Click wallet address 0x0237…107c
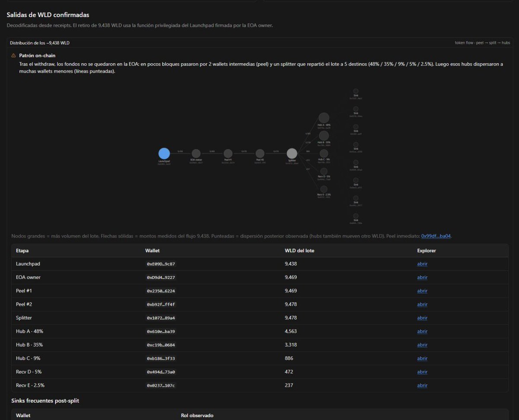 click(x=161, y=385)
